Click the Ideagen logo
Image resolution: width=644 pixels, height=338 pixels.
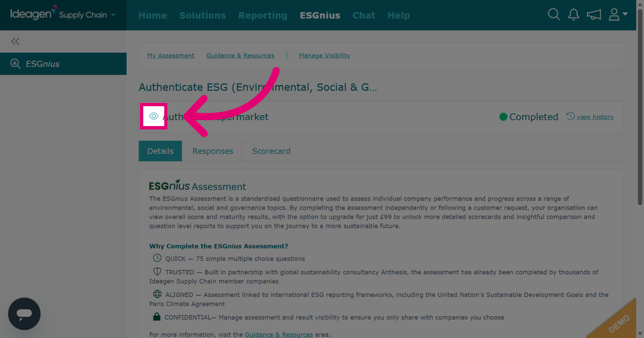pyautogui.click(x=33, y=13)
